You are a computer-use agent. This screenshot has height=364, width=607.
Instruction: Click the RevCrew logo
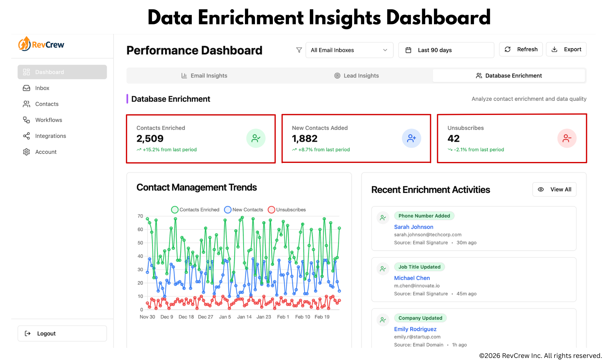[41, 45]
